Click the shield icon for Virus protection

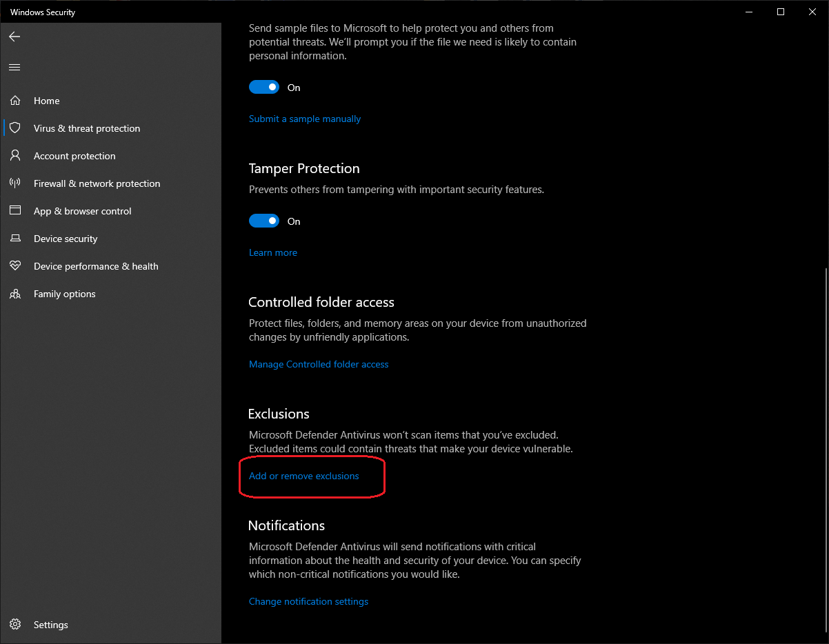point(15,128)
